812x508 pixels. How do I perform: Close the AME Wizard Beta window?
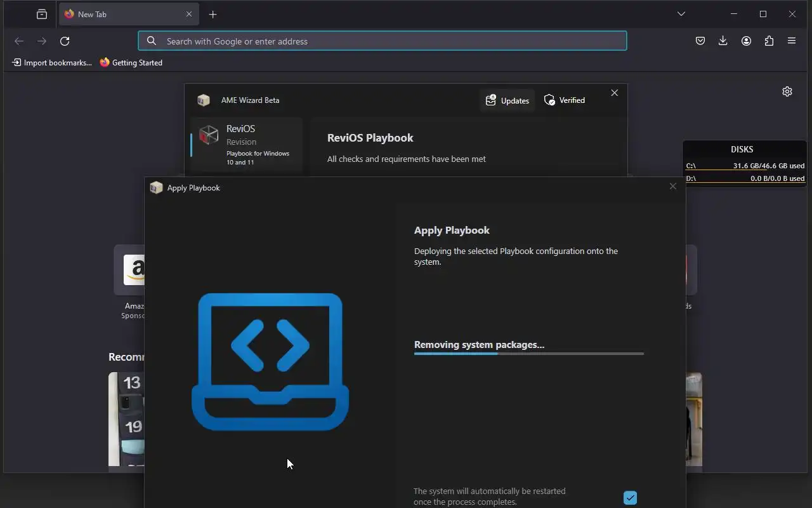tap(614, 93)
